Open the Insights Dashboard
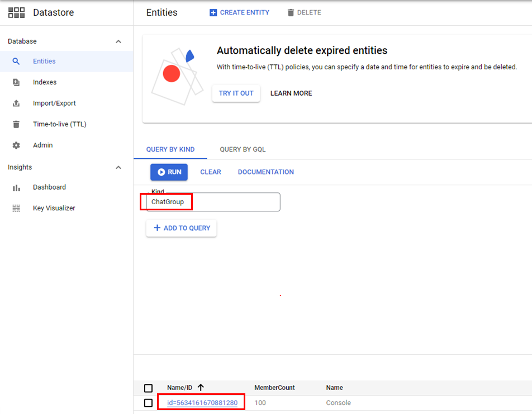The image size is (532, 414). pos(48,187)
